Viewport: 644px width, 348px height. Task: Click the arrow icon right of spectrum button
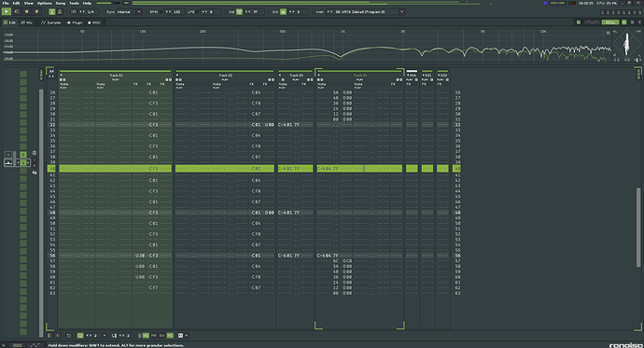point(623,22)
